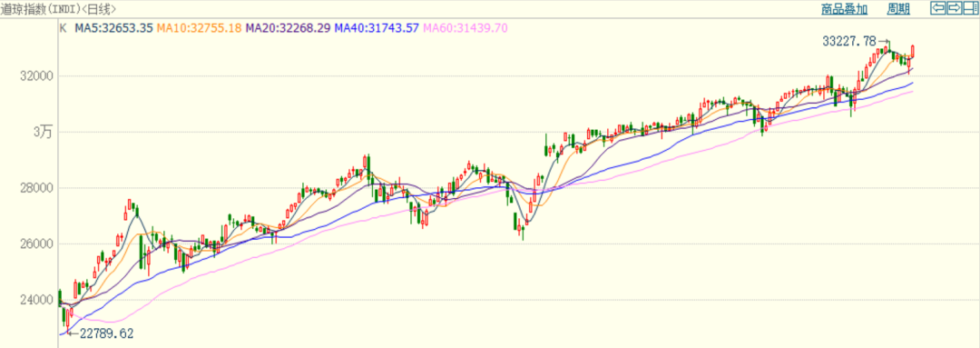The image size is (980, 348).
Task: Click the K indicator label
Action: click(63, 27)
